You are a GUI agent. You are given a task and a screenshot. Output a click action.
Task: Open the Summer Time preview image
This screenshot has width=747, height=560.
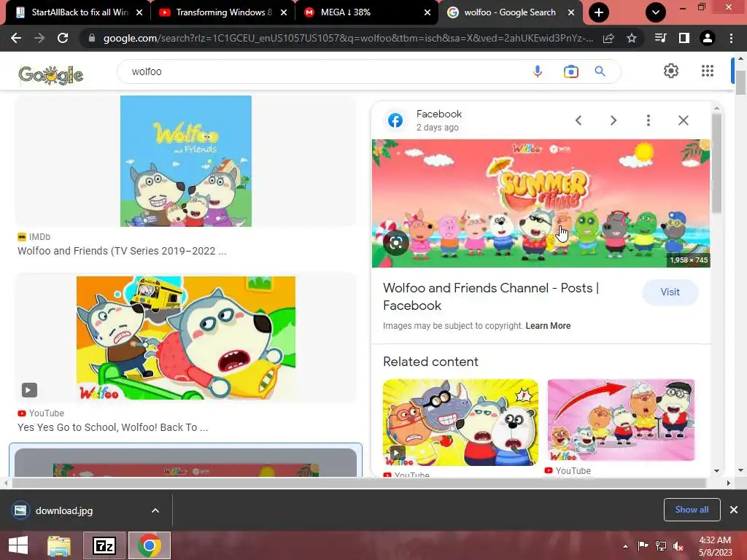[541, 203]
